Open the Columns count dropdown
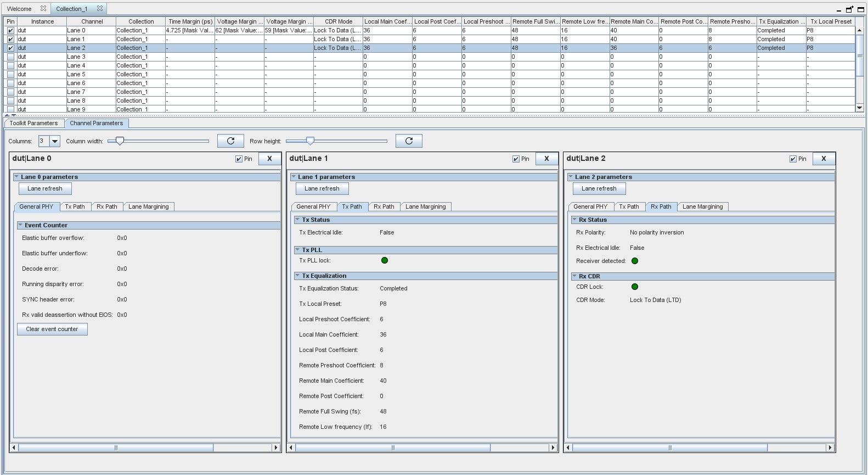Viewport: 868px width, 475px height. (x=55, y=141)
